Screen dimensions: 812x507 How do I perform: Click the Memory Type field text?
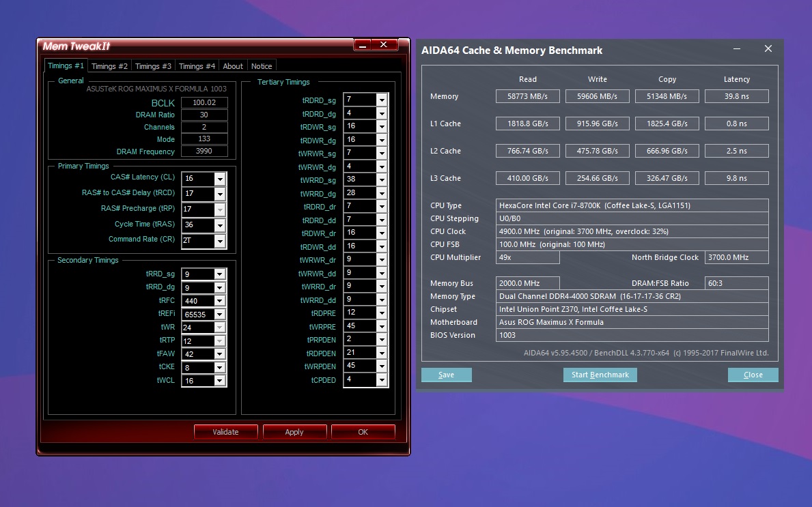[x=632, y=296]
